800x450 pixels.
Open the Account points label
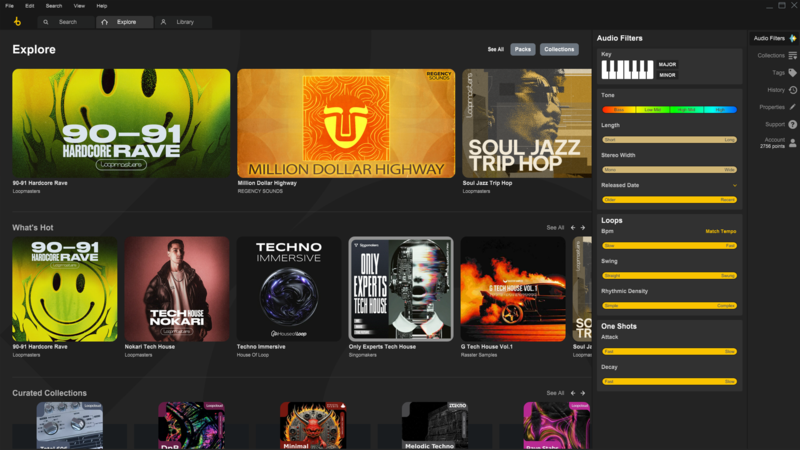click(x=772, y=146)
